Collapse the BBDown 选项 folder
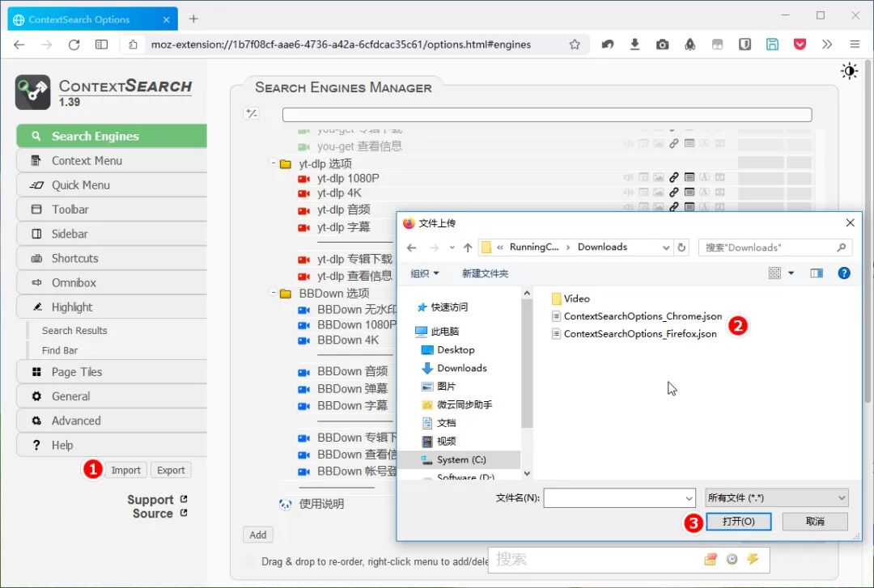The height and width of the screenshot is (588, 874). pyautogui.click(x=274, y=292)
